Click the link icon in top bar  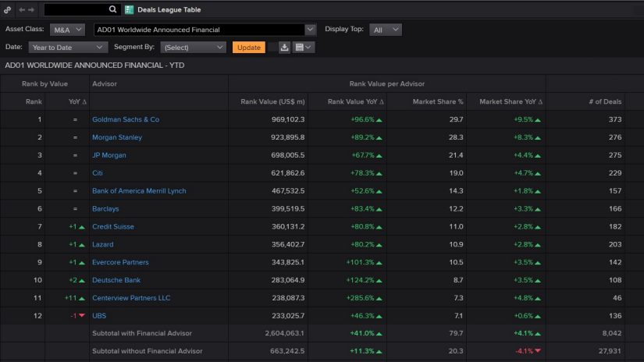(7, 10)
